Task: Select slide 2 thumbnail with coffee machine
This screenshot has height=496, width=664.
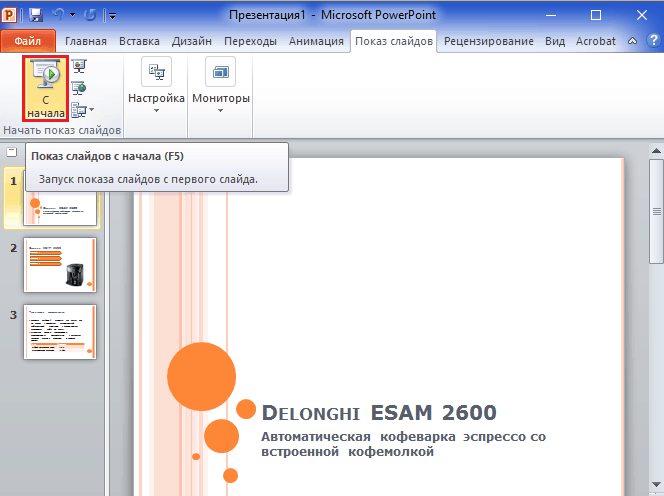Action: pyautogui.click(x=60, y=265)
